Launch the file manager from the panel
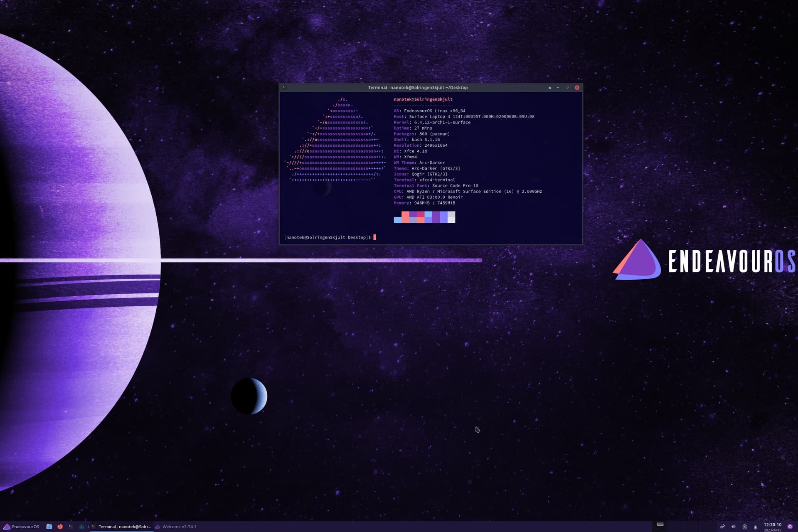 pyautogui.click(x=49, y=527)
